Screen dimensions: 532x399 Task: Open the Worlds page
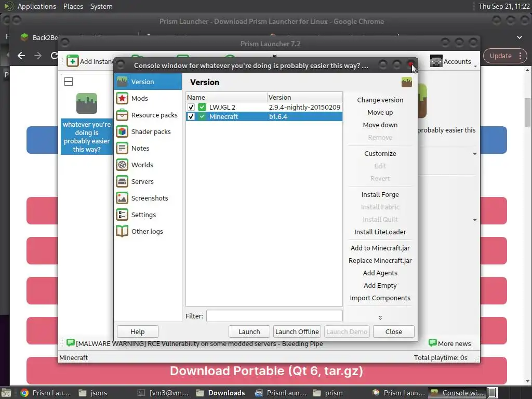coord(148,165)
